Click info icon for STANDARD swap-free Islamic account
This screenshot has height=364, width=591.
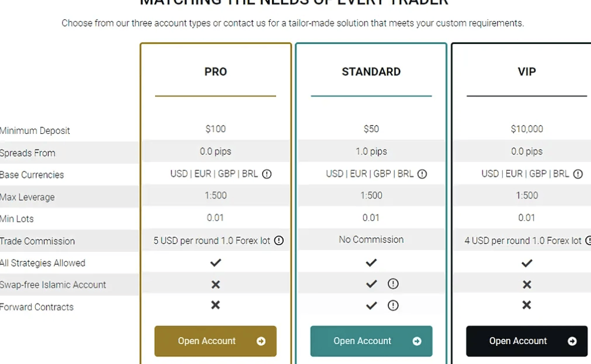393,284
